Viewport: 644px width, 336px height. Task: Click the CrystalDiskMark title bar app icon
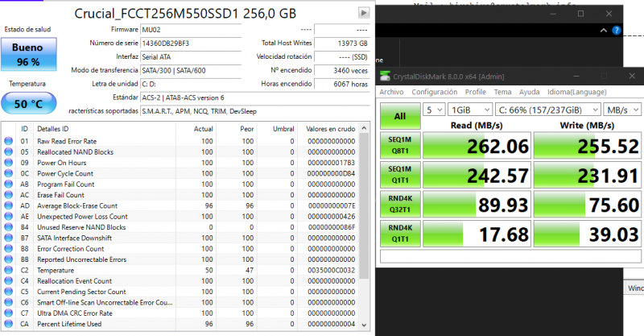point(385,76)
